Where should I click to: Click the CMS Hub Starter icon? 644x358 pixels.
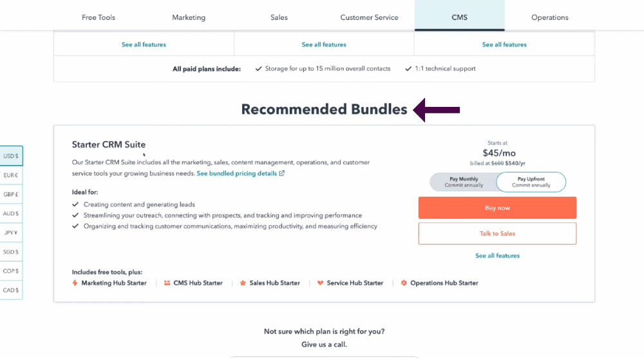[167, 283]
